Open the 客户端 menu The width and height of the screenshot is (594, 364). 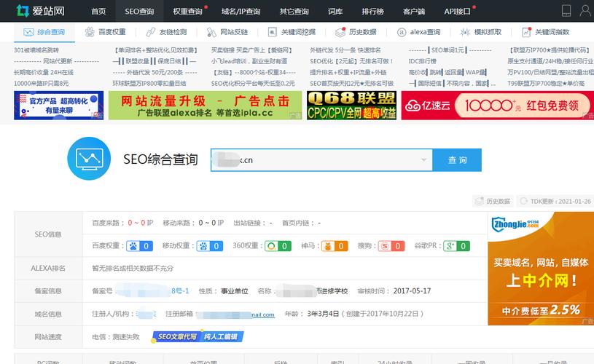[414, 12]
